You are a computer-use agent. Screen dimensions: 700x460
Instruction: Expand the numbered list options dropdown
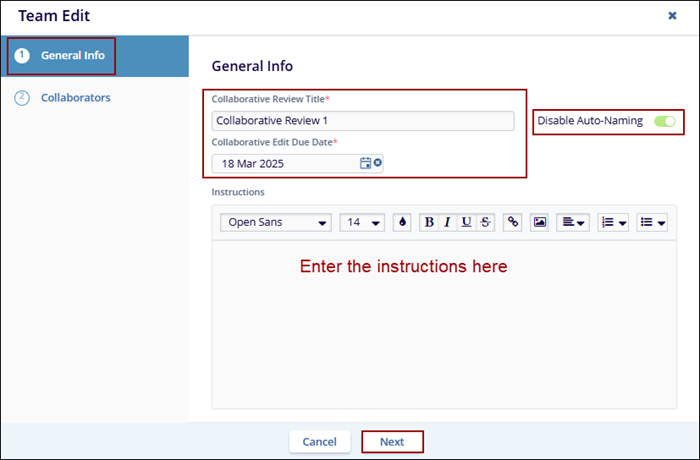(612, 222)
